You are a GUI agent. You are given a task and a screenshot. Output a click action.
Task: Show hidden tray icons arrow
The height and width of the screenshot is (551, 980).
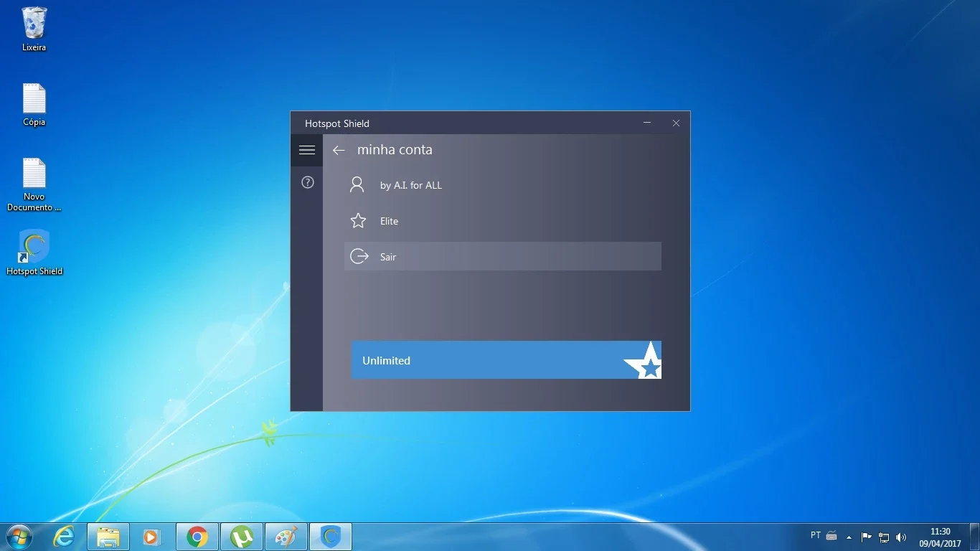849,537
